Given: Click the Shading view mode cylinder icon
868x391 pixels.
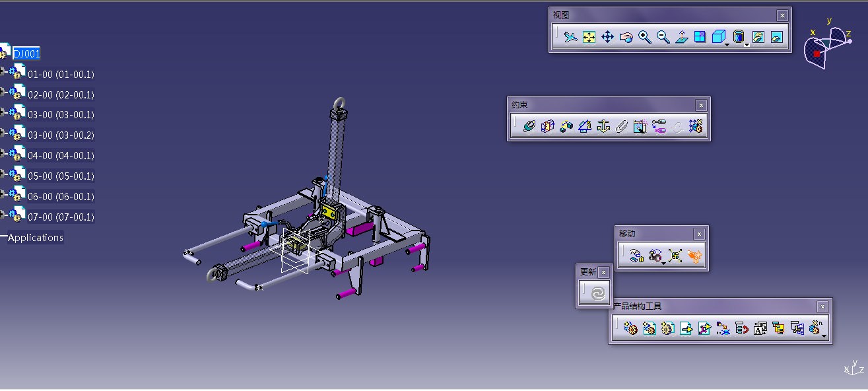Looking at the screenshot, I should pos(739,37).
